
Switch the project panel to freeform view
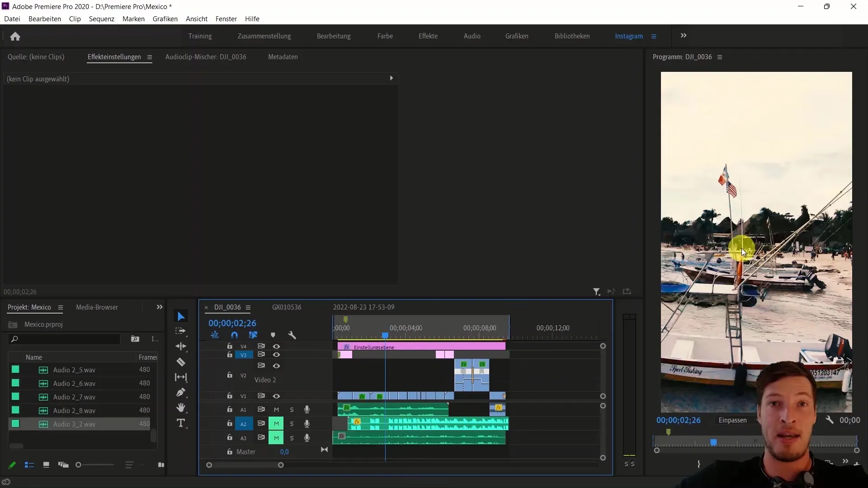point(63,465)
